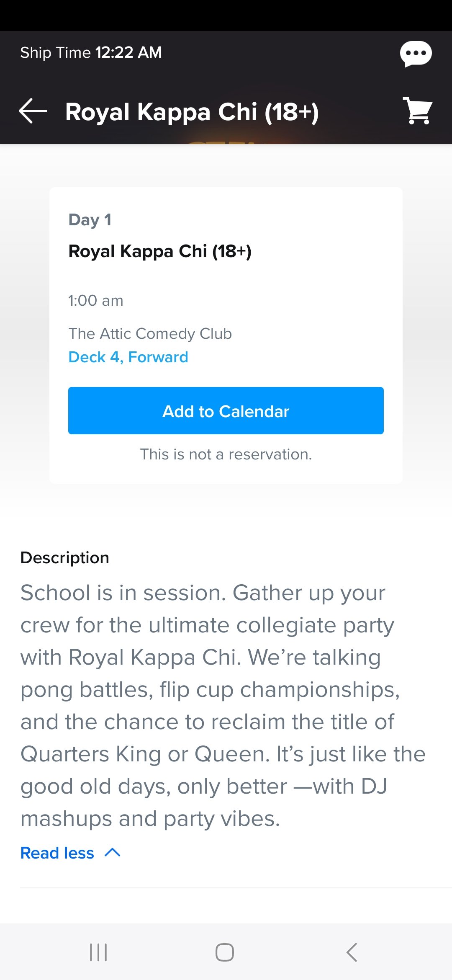
Task: Tap the Read less link
Action: click(57, 853)
